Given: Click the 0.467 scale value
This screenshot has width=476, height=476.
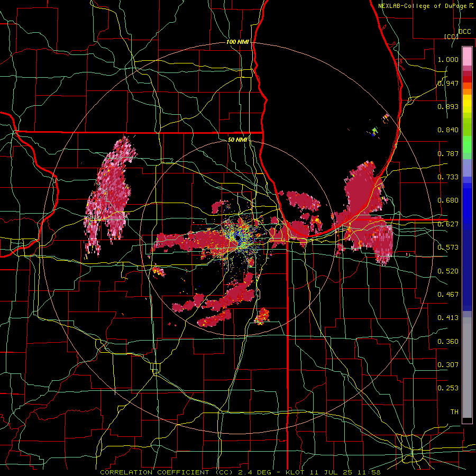Looking at the screenshot, I should click(448, 295).
